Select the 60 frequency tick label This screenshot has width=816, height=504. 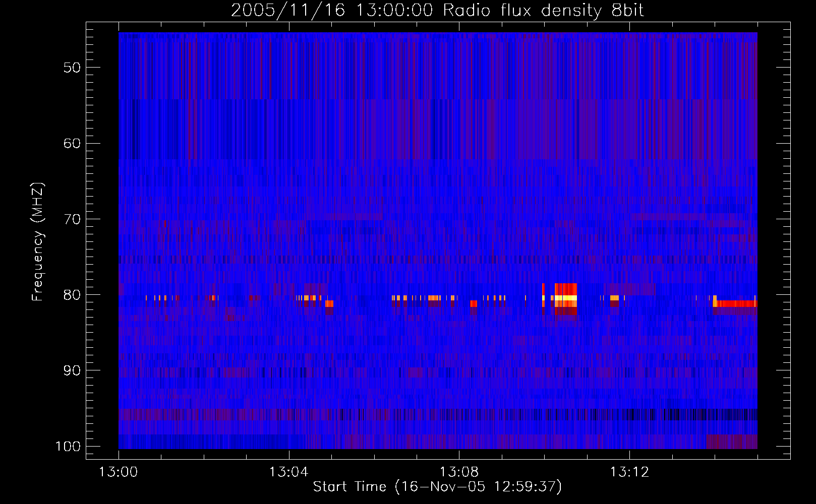[x=72, y=143]
